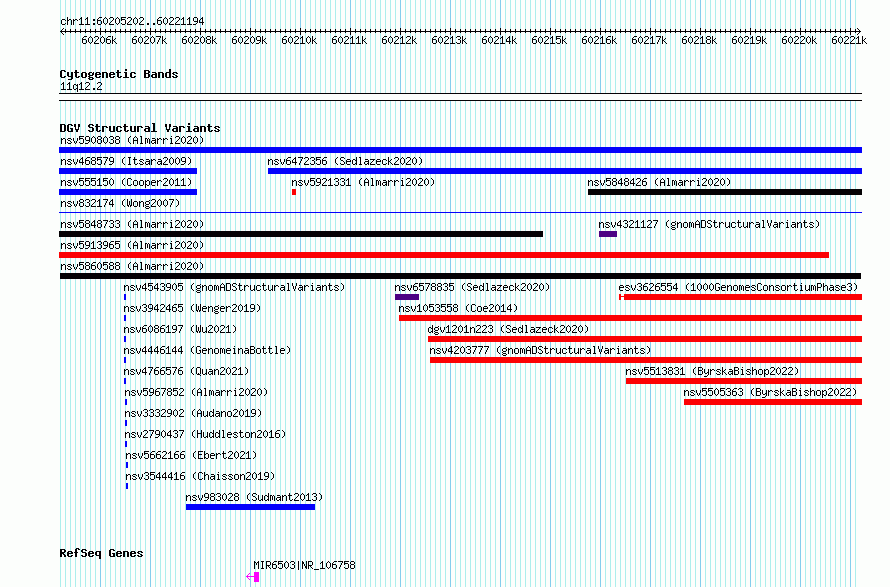This screenshot has height=587, width=890.
Task: Click the MIR6503|NR_106758 gene label
Action: click(x=304, y=565)
